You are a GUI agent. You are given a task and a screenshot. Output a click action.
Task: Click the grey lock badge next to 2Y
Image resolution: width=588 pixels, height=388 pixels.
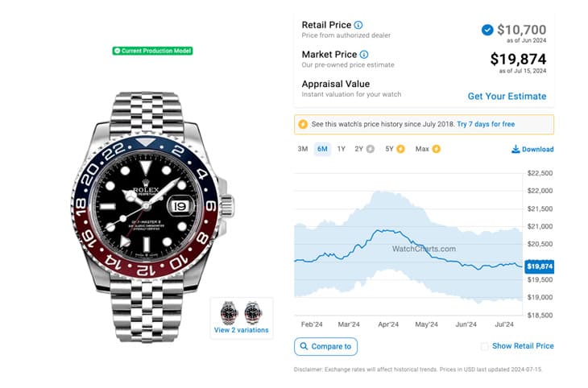point(370,149)
